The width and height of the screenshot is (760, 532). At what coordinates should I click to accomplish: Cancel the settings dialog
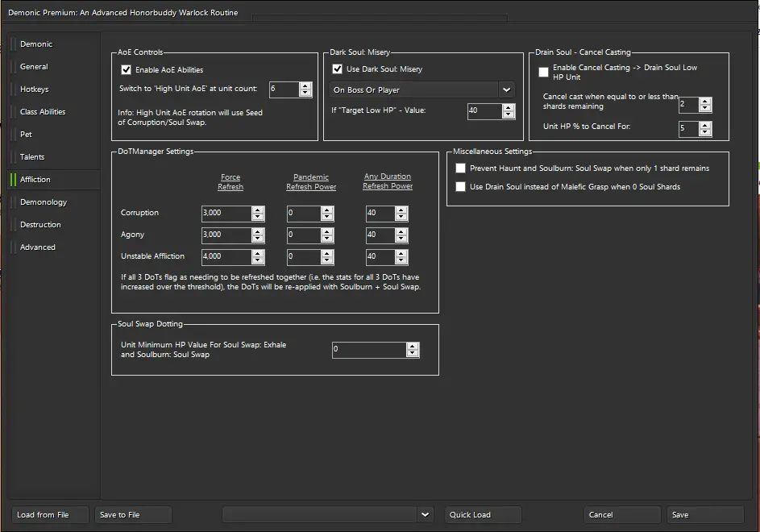click(622, 514)
